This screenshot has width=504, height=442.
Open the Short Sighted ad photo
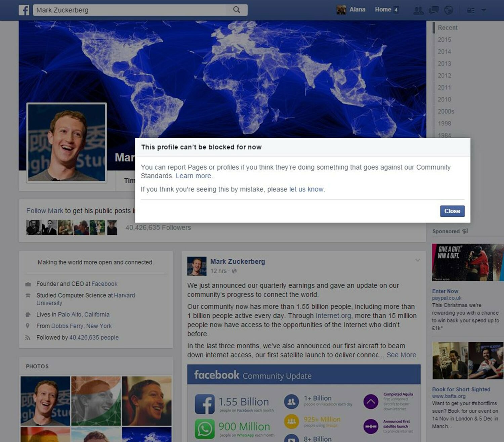pos(468,361)
